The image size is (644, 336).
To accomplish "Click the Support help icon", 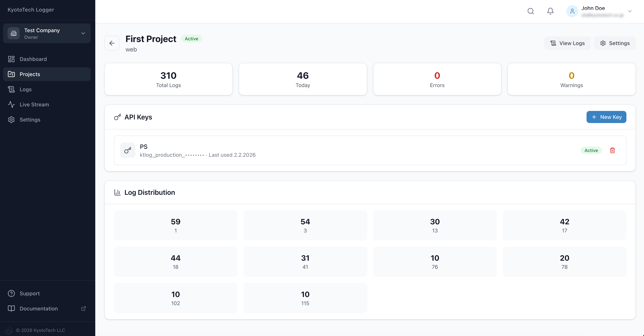I will pos(12,293).
